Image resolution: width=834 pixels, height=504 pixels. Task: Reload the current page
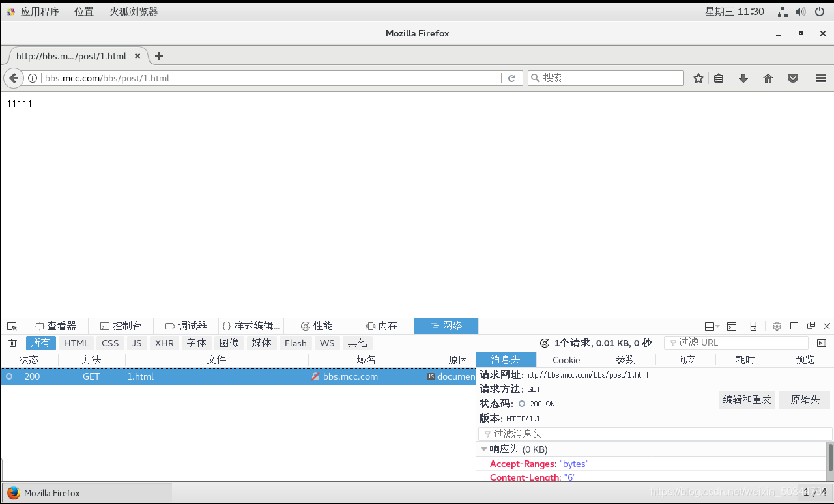point(511,78)
